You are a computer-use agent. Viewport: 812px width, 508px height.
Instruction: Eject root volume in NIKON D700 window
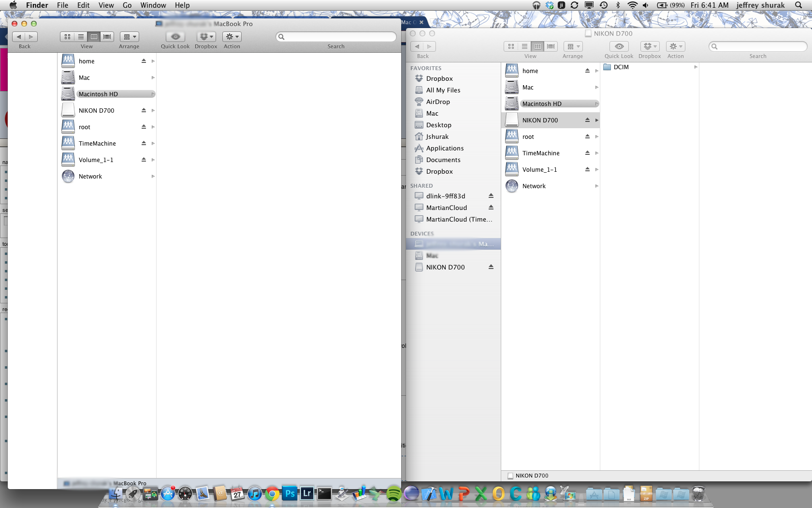(x=587, y=136)
